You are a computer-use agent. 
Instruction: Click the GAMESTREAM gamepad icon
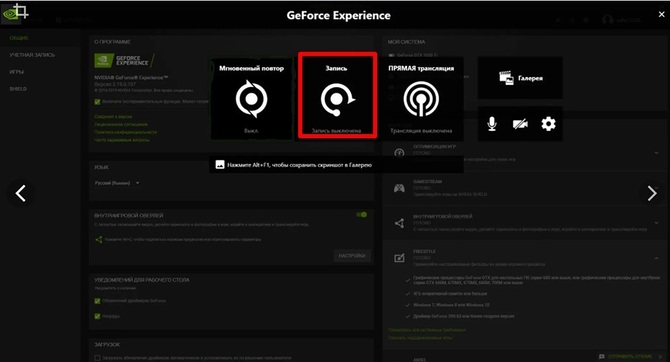point(400,188)
